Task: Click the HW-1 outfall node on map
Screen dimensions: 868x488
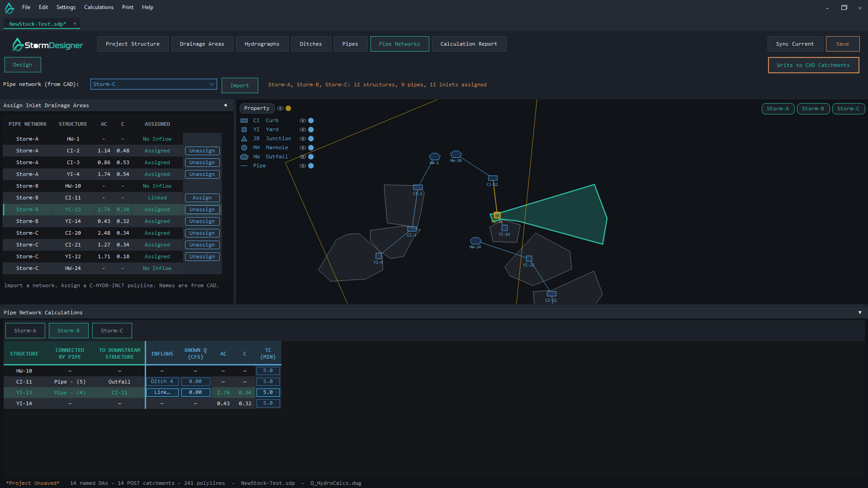Action: (434, 156)
